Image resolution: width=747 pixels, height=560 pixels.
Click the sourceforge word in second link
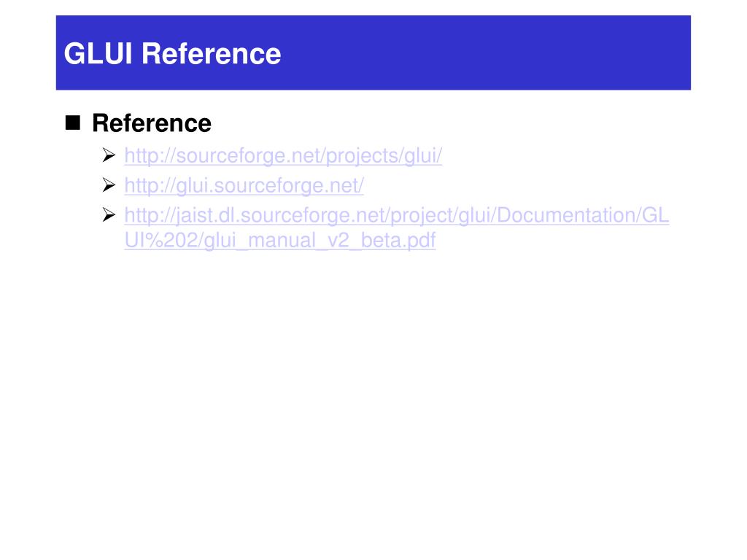tap(267, 186)
